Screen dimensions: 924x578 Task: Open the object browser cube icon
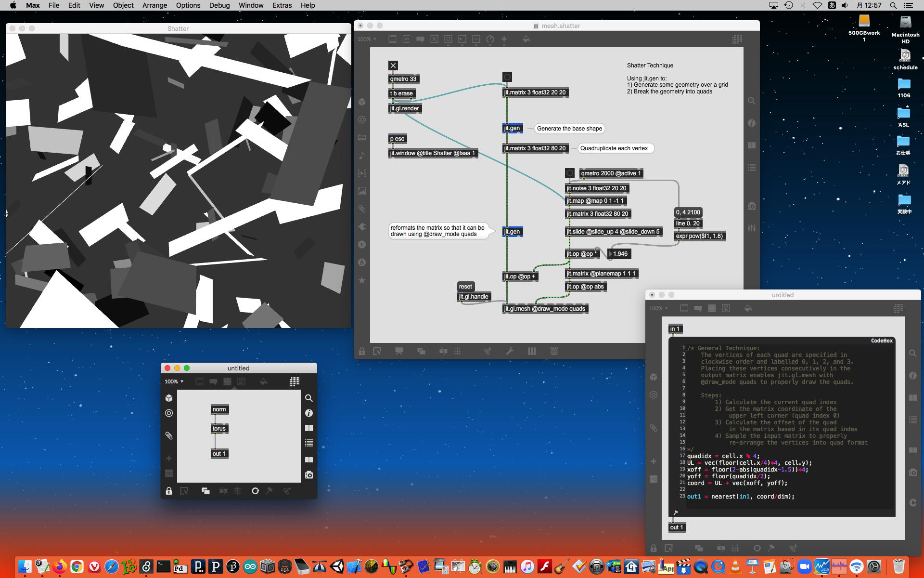coord(169,398)
